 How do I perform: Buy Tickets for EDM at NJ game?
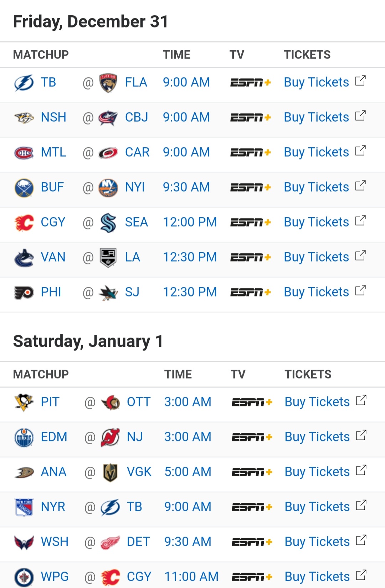click(x=317, y=437)
